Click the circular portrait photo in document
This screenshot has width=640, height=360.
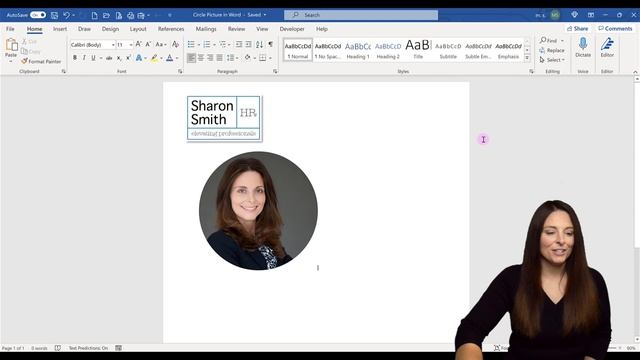(258, 211)
